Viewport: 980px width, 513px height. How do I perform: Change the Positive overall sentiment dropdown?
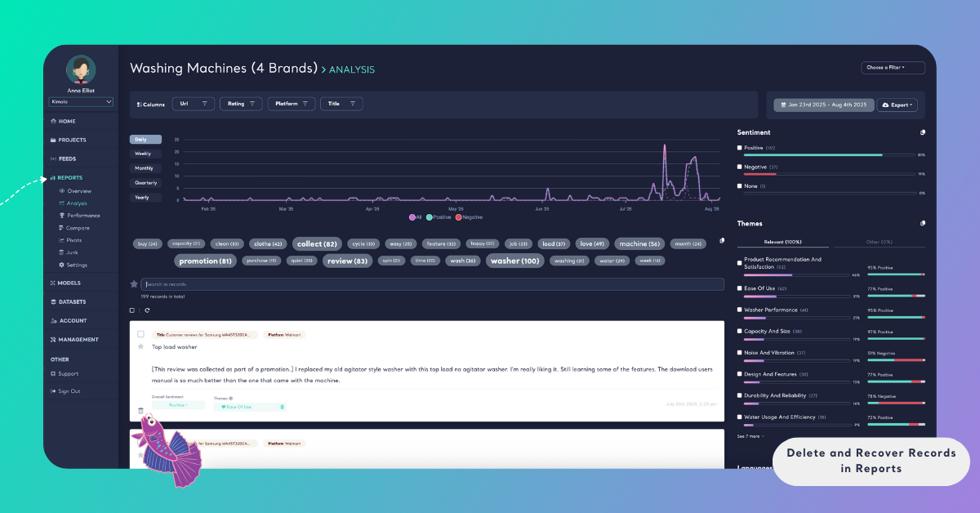[x=178, y=405]
